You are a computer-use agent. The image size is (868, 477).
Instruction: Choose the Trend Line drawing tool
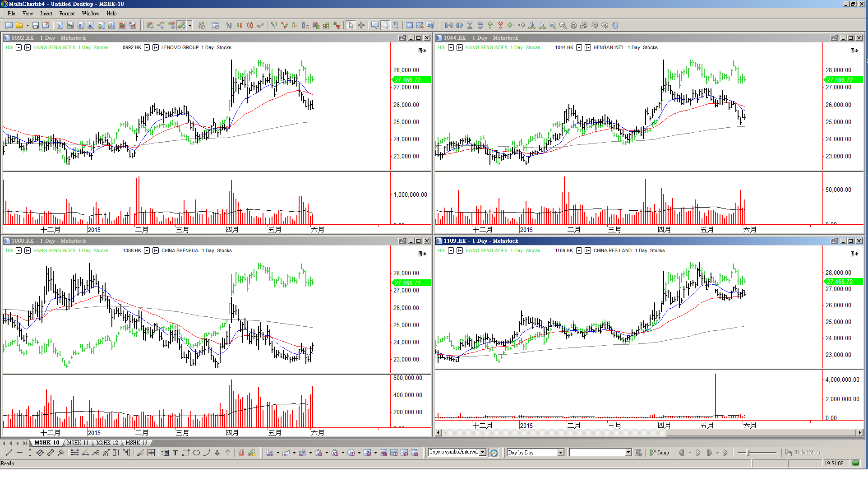click(9, 453)
